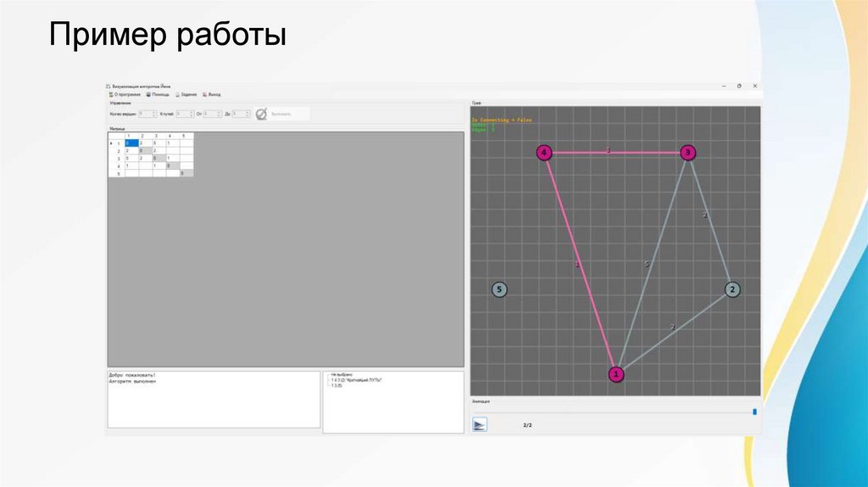Click matrix row header 5

pyautogui.click(x=117, y=173)
